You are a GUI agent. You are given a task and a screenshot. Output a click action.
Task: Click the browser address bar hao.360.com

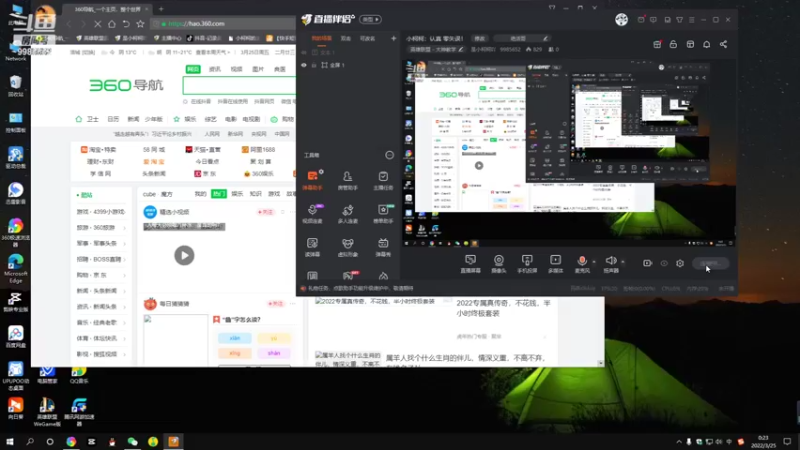click(224, 23)
